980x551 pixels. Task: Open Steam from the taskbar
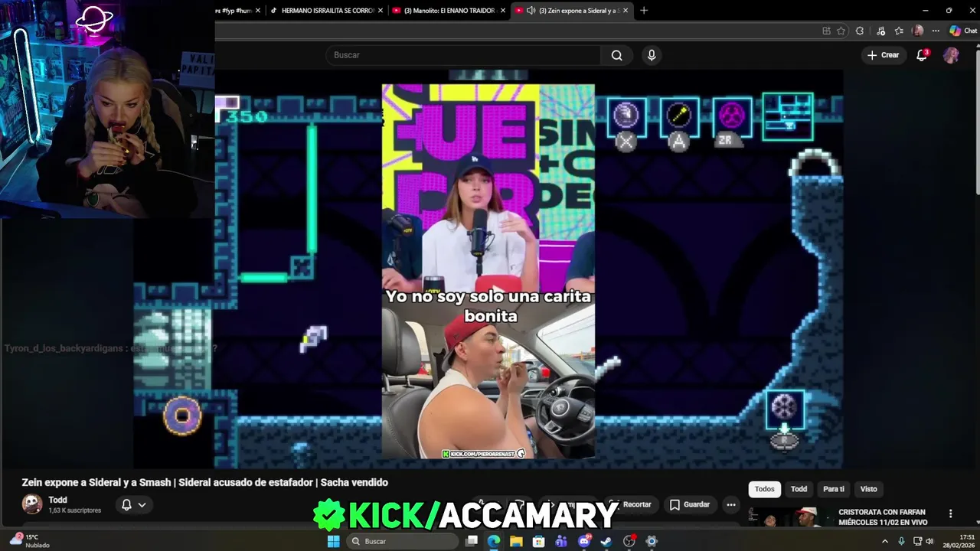coord(606,541)
